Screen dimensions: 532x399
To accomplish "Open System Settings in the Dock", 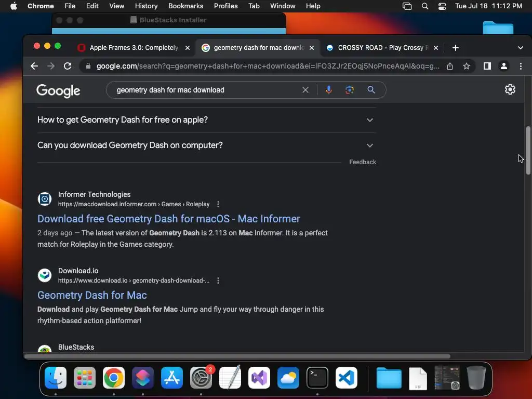I will pyautogui.click(x=201, y=378).
